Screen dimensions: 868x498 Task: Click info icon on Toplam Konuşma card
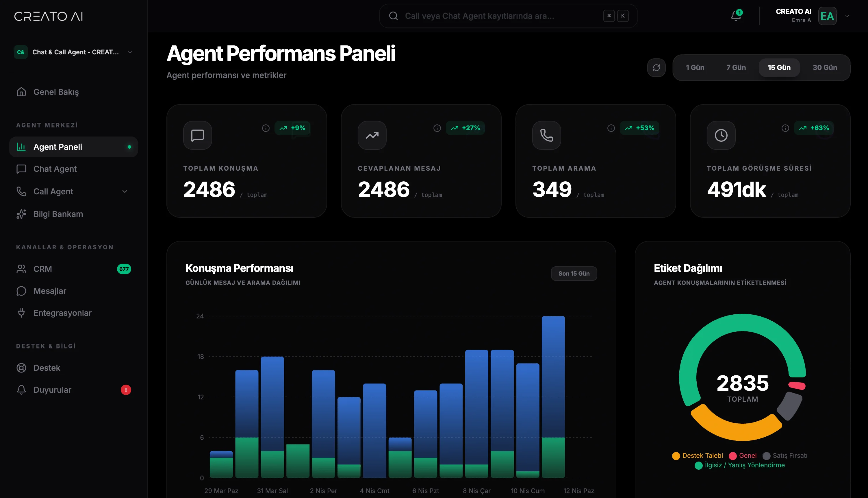[x=266, y=128]
